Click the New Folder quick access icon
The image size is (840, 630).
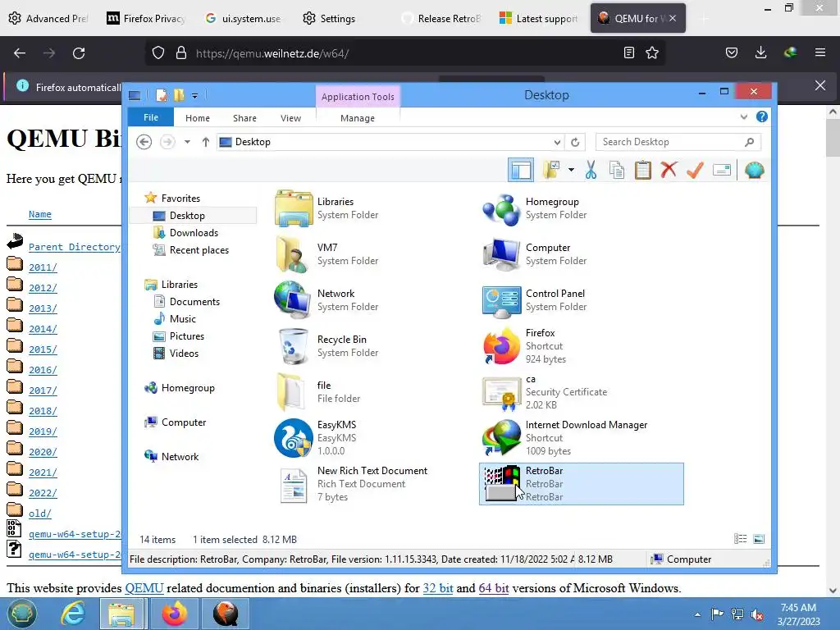tap(179, 95)
